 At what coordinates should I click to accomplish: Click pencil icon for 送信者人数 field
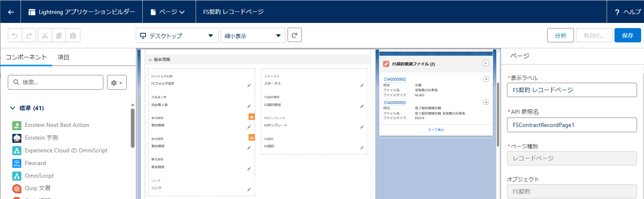click(249, 106)
